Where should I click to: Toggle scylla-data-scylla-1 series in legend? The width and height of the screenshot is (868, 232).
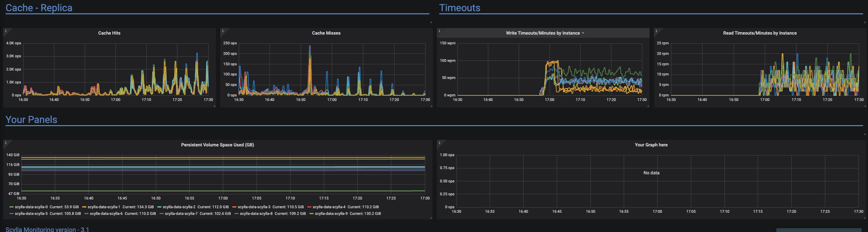(104, 207)
